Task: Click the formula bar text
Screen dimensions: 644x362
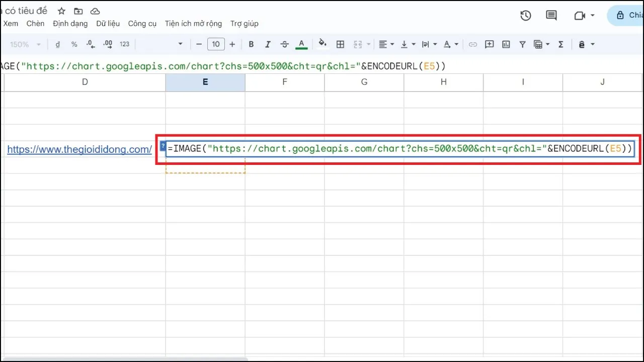Action: pyautogui.click(x=223, y=66)
